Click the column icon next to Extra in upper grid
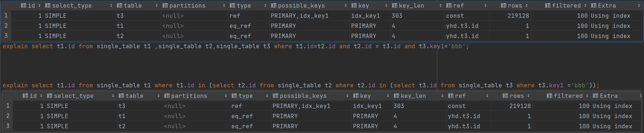Image resolution: width=644 pixels, height=133 pixels. 594,5
